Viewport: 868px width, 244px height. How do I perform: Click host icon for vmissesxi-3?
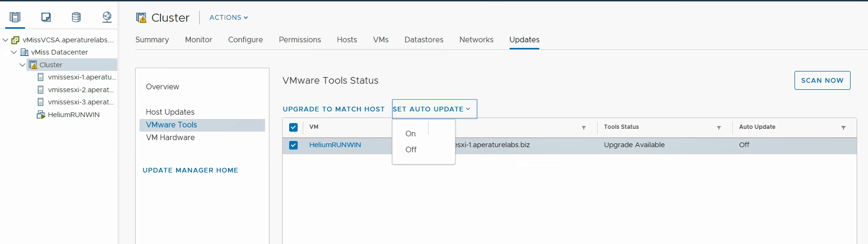(x=41, y=102)
